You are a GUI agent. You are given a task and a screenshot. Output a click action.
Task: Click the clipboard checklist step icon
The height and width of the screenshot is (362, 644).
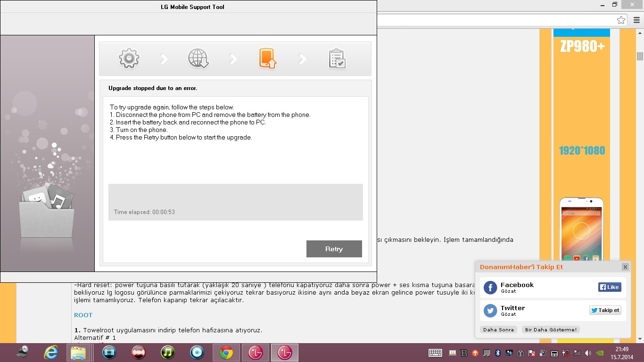pos(337,59)
